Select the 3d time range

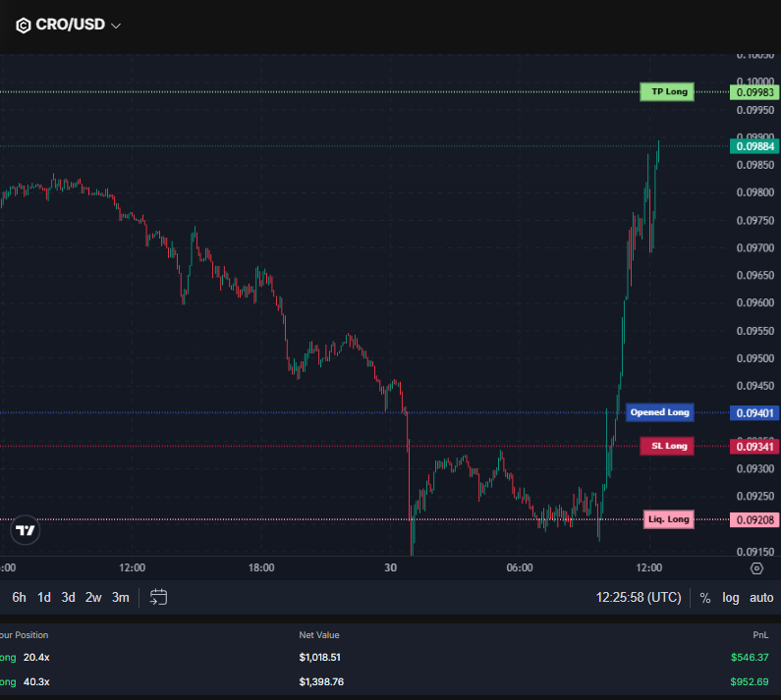tap(68, 598)
